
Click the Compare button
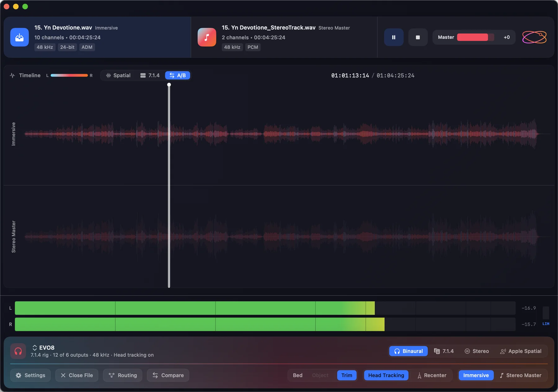click(168, 375)
